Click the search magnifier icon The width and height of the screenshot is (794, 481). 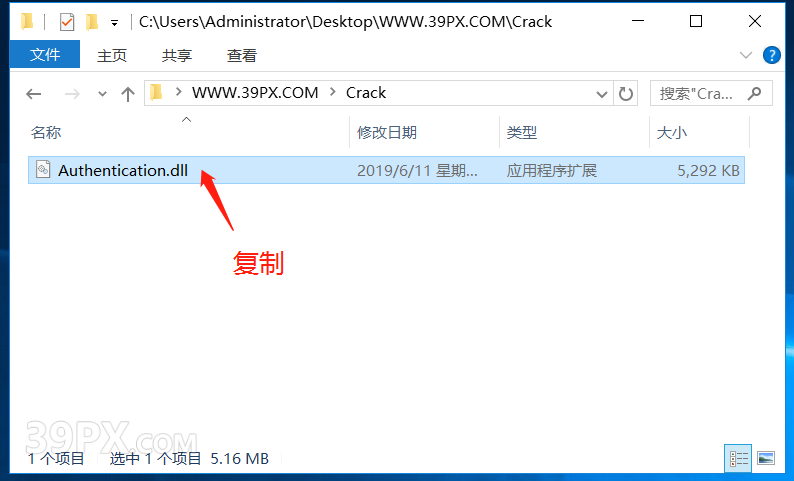tap(755, 93)
